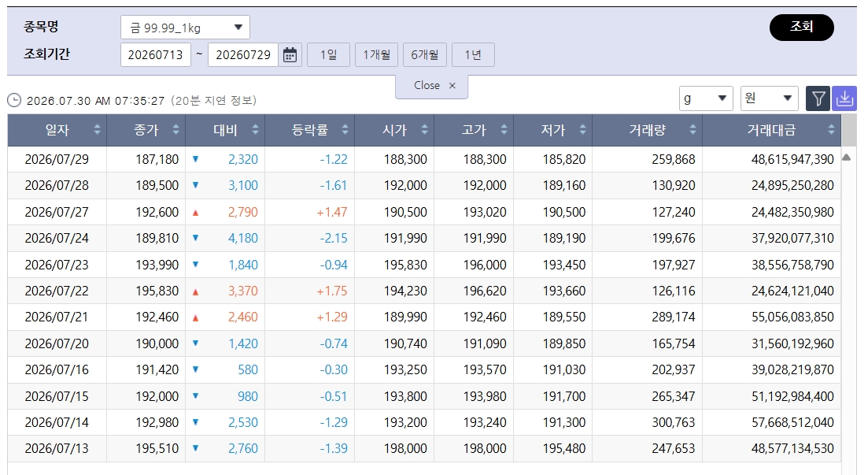Image resolution: width=868 pixels, height=475 pixels.
Task: Sort table by 저가 column arrows
Action: (x=582, y=130)
